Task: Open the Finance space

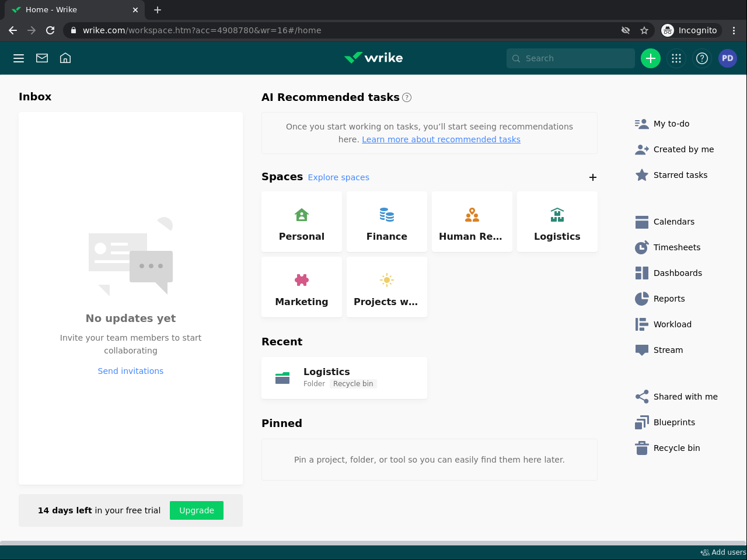Action: click(387, 222)
